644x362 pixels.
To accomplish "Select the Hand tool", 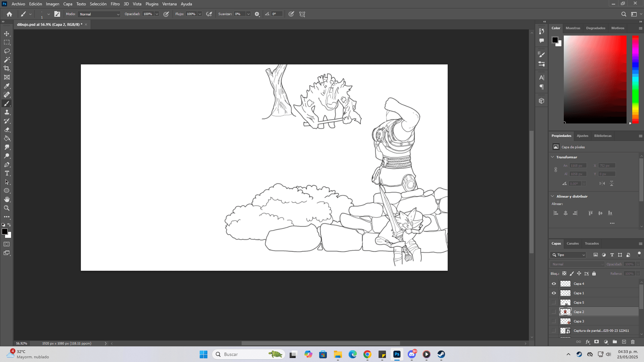I will click(x=7, y=199).
